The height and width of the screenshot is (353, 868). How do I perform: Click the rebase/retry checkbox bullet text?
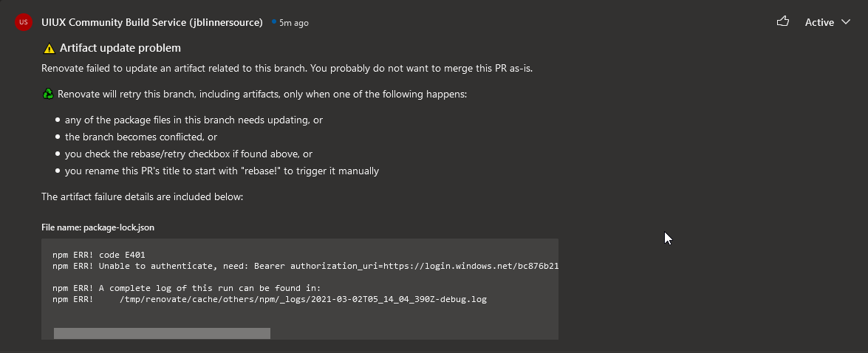(x=189, y=154)
